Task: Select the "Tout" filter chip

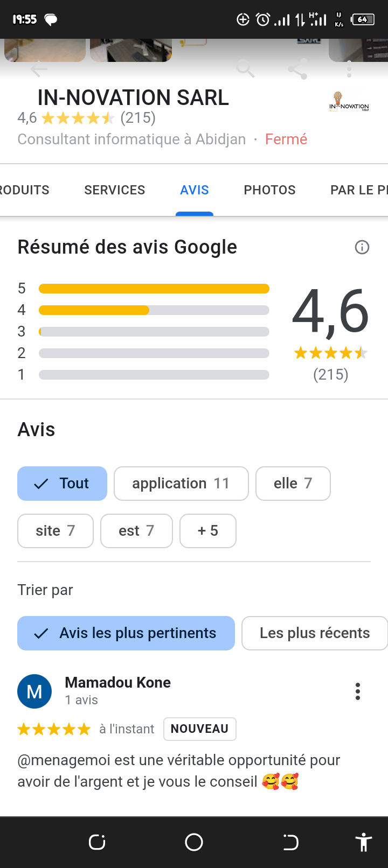Action: point(63,484)
